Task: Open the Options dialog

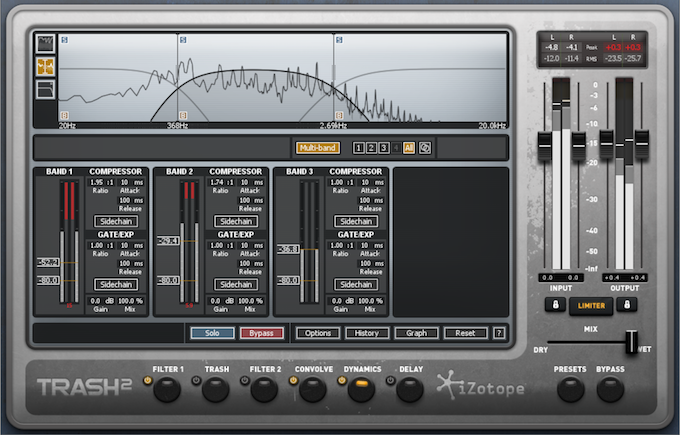Action: 318,333
